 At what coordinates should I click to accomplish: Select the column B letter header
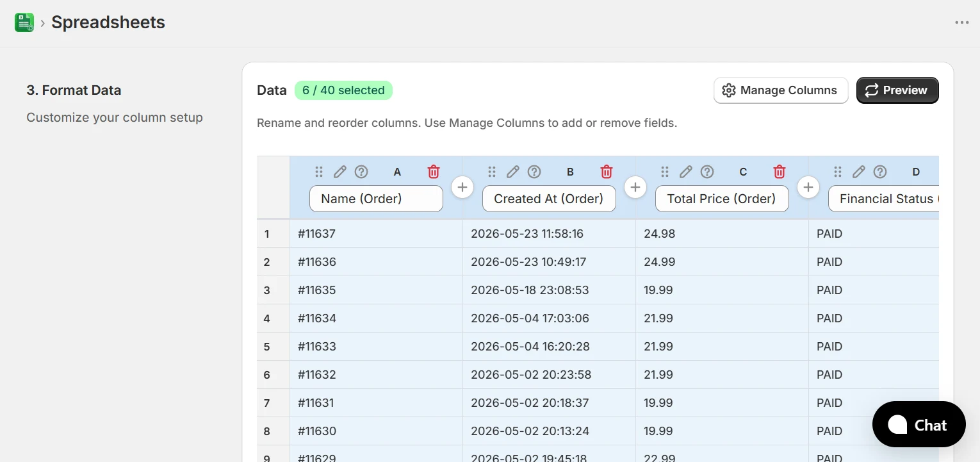[570, 172]
